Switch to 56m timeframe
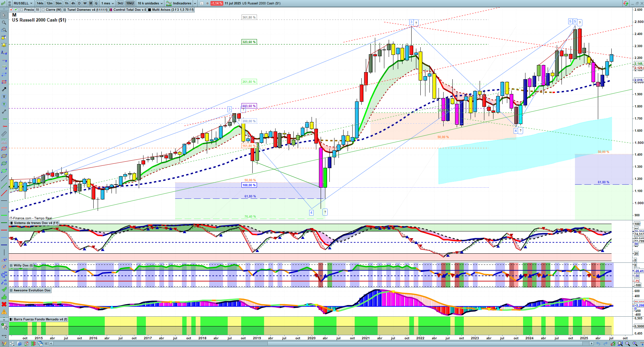644x347 pixels. [x=59, y=3]
